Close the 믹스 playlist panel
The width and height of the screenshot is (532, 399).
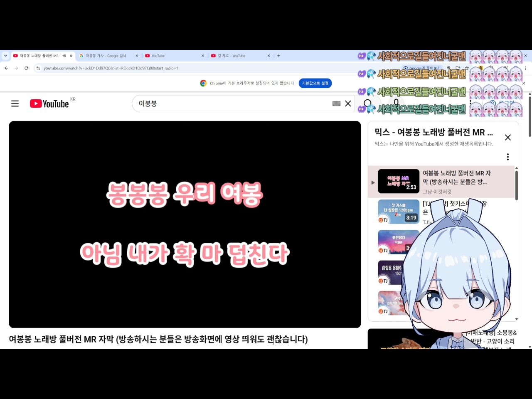click(507, 138)
